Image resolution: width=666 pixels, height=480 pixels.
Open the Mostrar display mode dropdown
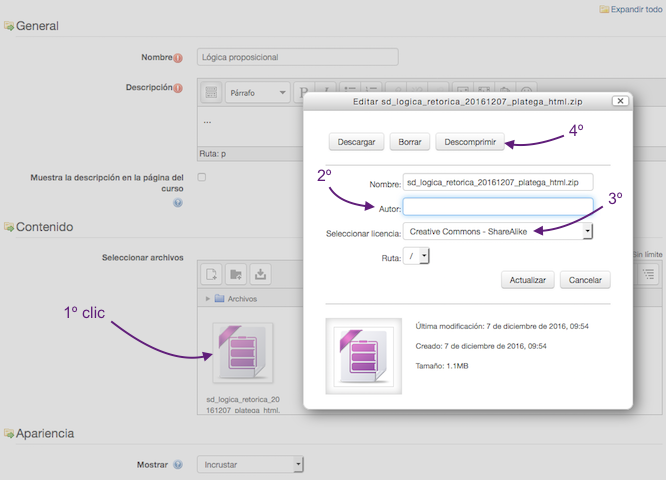(250, 465)
